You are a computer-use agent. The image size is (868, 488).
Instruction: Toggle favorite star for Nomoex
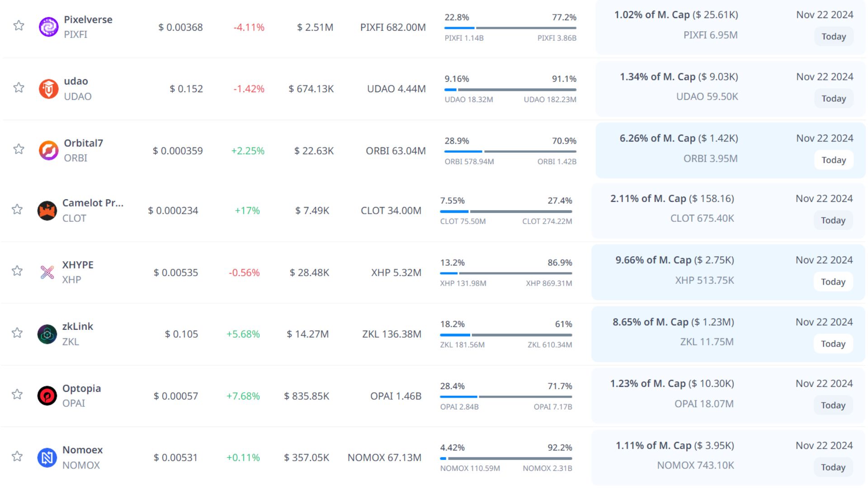17,456
